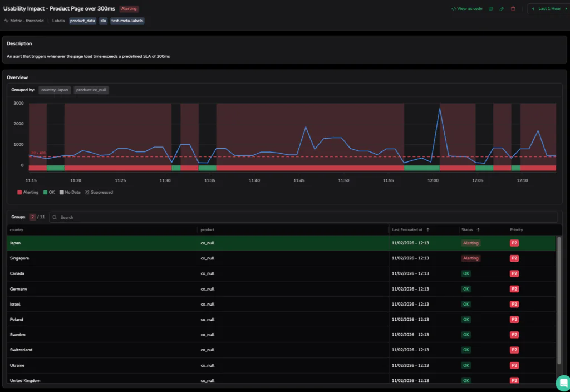The height and width of the screenshot is (392, 570).
Task: Toggle the Alerting legend series
Action: (28, 192)
